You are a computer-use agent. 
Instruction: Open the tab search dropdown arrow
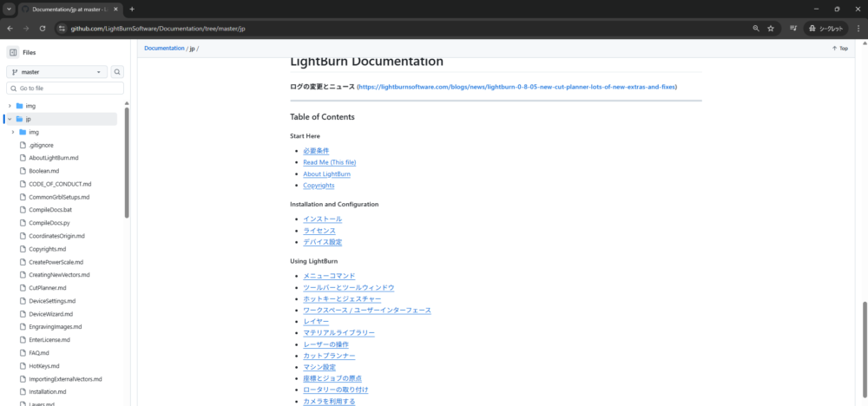(x=8, y=9)
